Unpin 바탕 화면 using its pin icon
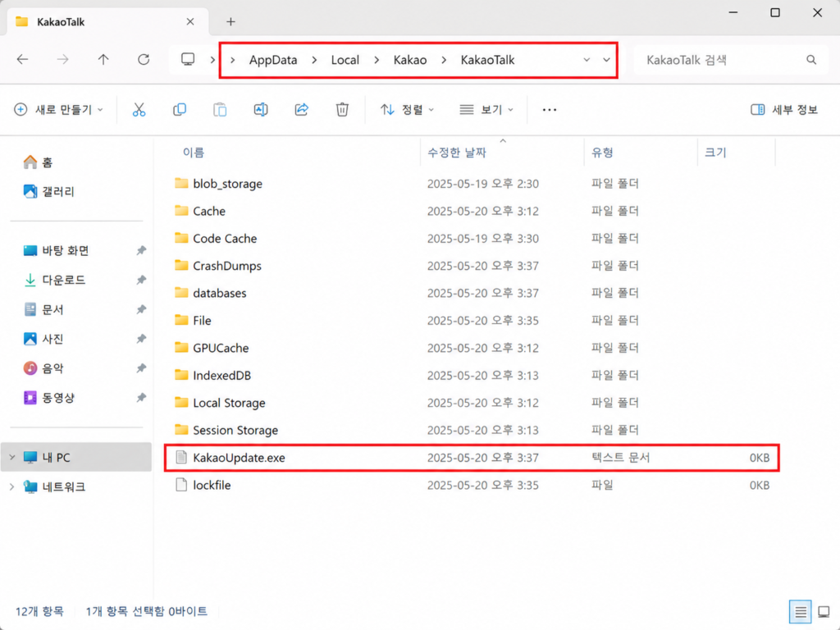The width and height of the screenshot is (840, 630). 141,251
